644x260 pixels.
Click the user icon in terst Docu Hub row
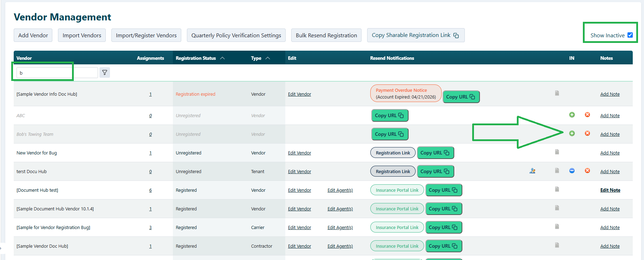[533, 171]
